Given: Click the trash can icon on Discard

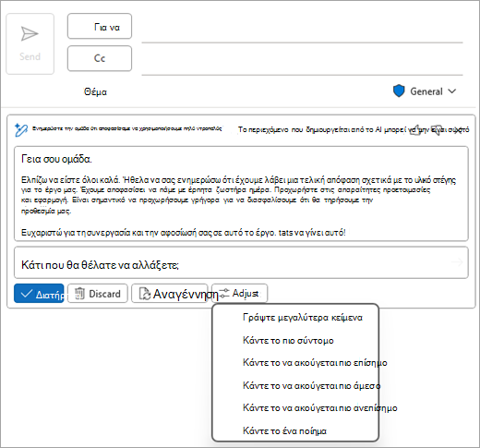Looking at the screenshot, I should (x=79, y=294).
